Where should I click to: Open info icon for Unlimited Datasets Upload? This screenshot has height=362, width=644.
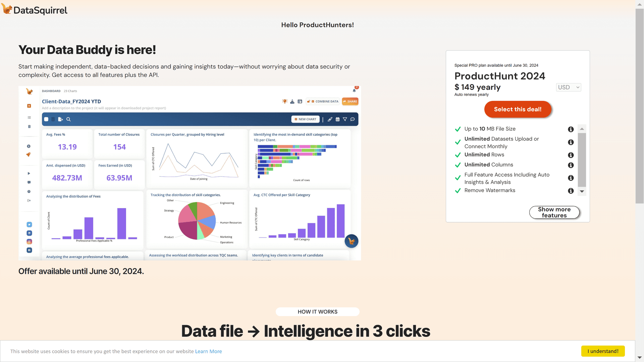coord(571,142)
